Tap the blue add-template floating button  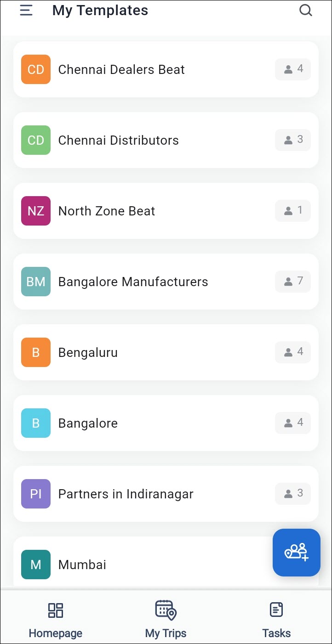point(297,553)
